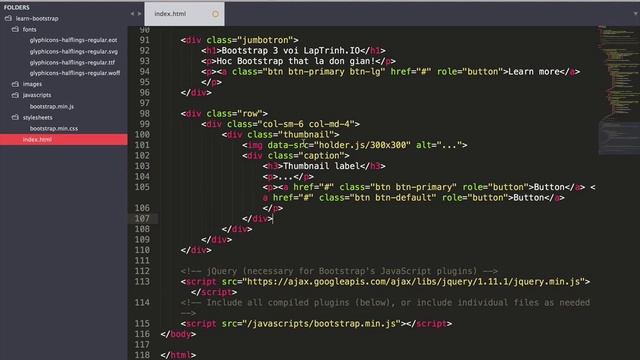Select index.html in the sidebar
The width and height of the screenshot is (640, 360).
click(64, 139)
